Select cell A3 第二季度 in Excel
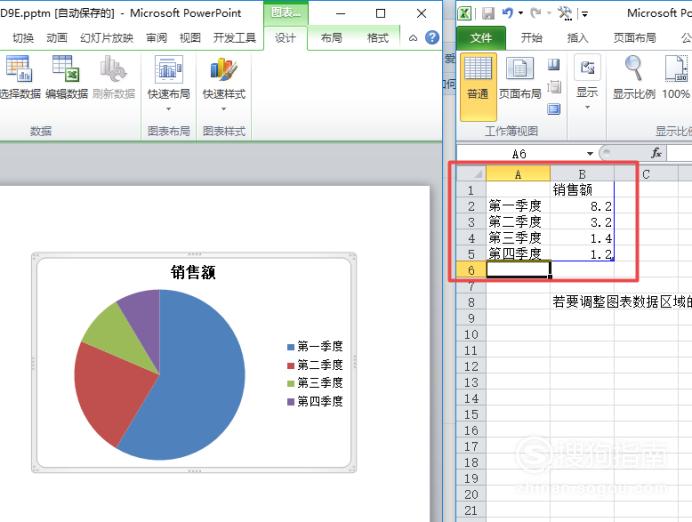692x522 pixels. (x=518, y=222)
